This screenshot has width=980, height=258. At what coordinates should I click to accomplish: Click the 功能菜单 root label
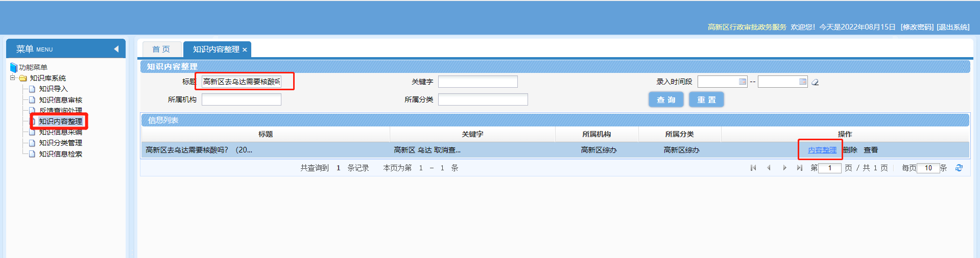(33, 67)
